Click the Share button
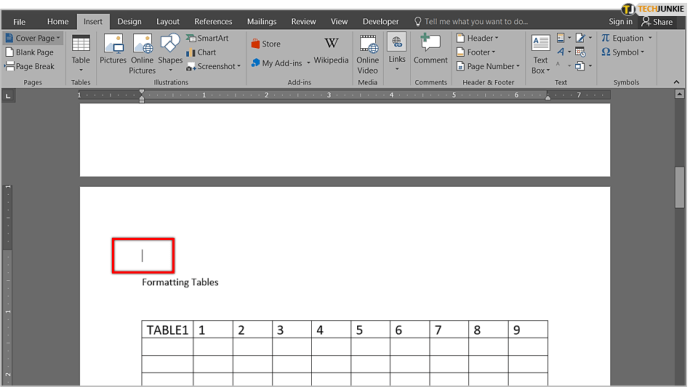Screen dimensions: 690x387 click(657, 22)
